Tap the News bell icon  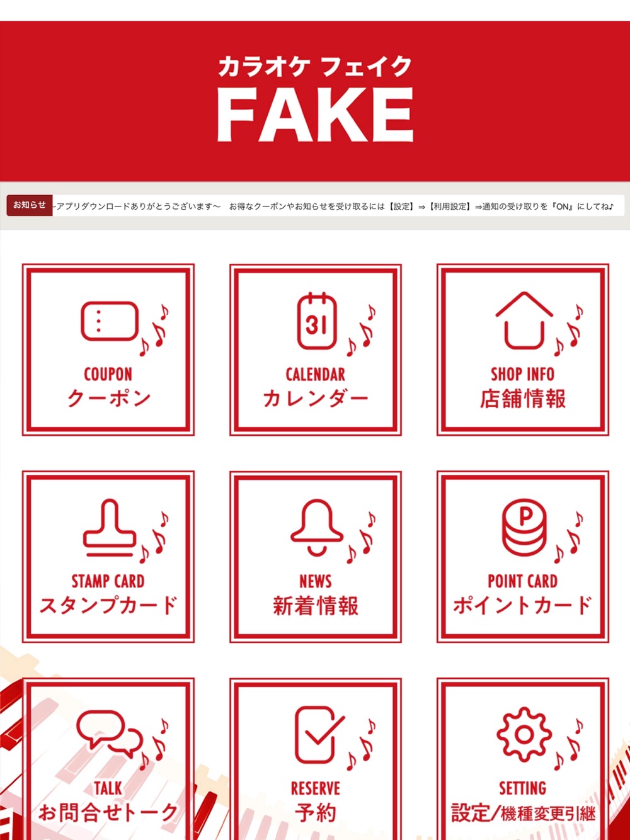click(317, 528)
